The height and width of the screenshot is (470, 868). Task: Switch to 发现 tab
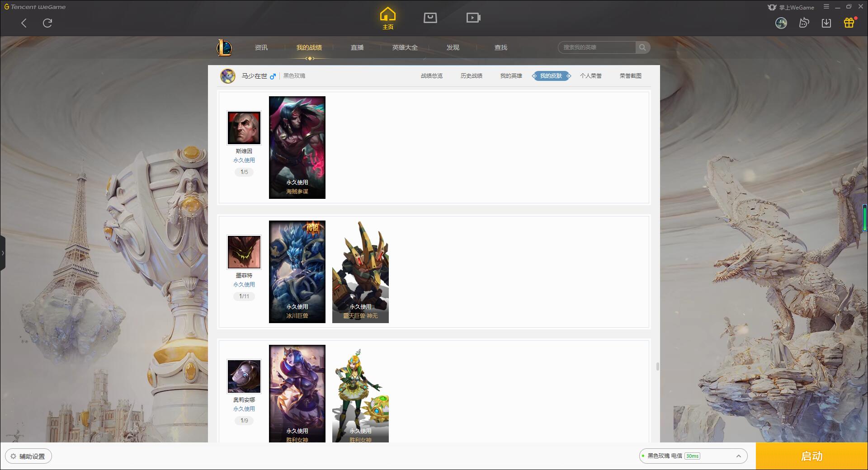453,47
